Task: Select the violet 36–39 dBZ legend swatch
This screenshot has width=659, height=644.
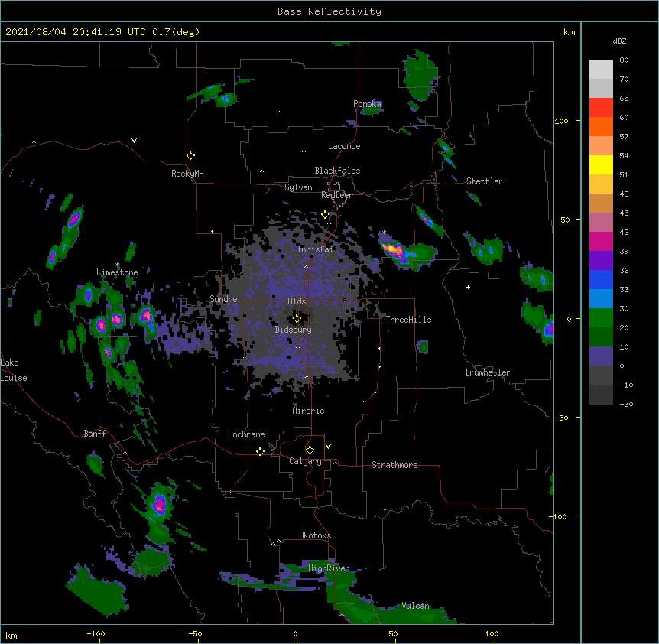Action: tap(601, 261)
